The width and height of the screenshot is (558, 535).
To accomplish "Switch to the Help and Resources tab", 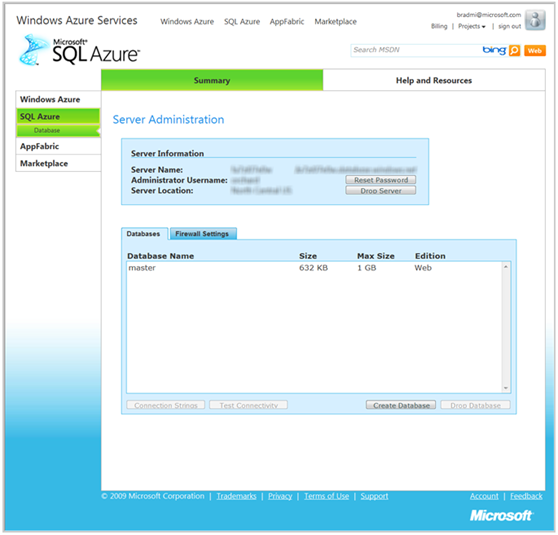I will (434, 80).
